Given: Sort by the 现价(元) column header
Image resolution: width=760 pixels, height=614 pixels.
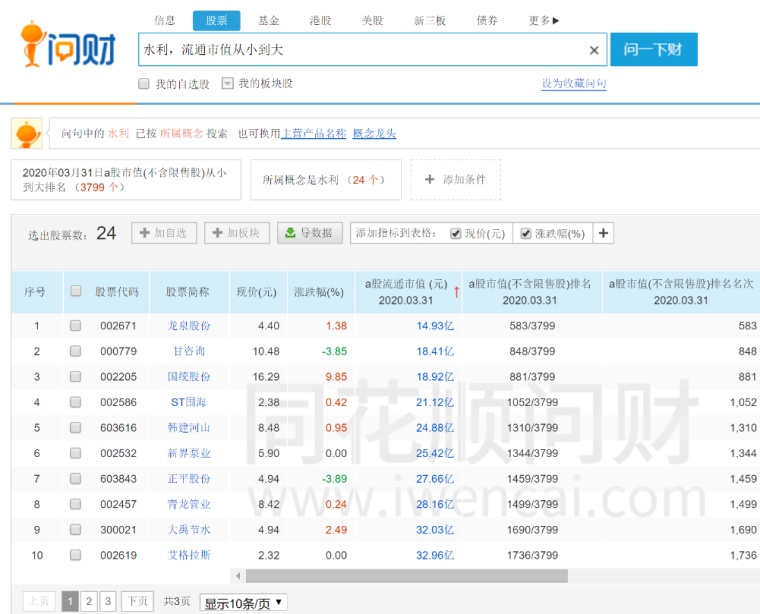Looking at the screenshot, I should pos(256,292).
